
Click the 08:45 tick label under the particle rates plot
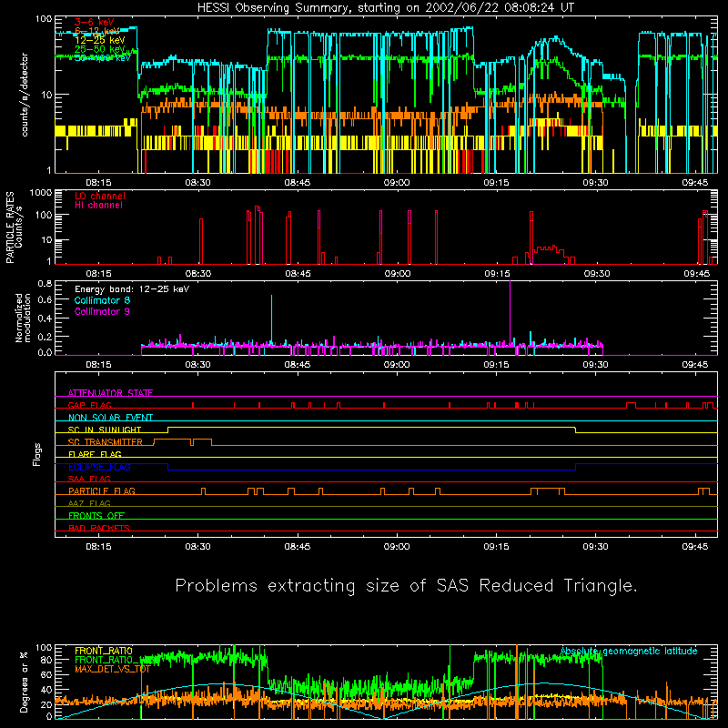298,274
